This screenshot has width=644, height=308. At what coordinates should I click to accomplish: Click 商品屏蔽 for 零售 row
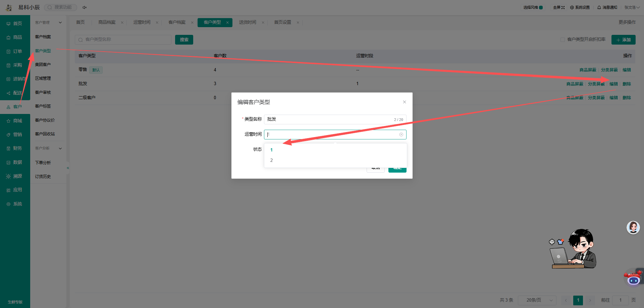click(588, 70)
